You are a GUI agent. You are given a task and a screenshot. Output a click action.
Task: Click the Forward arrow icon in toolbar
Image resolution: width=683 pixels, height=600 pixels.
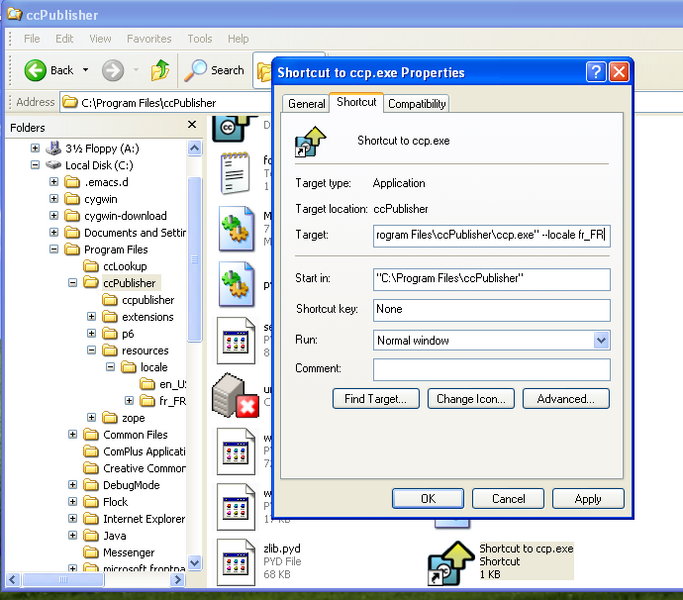tap(113, 70)
